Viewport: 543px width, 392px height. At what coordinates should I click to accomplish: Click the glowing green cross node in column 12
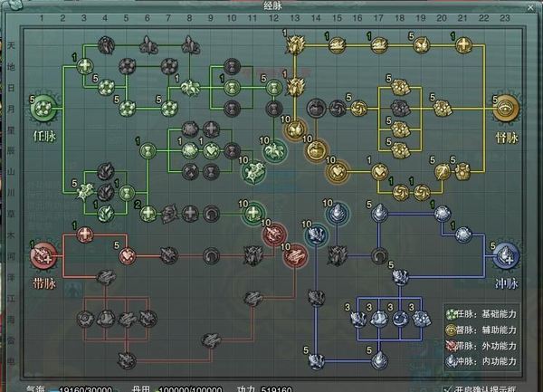(x=273, y=88)
